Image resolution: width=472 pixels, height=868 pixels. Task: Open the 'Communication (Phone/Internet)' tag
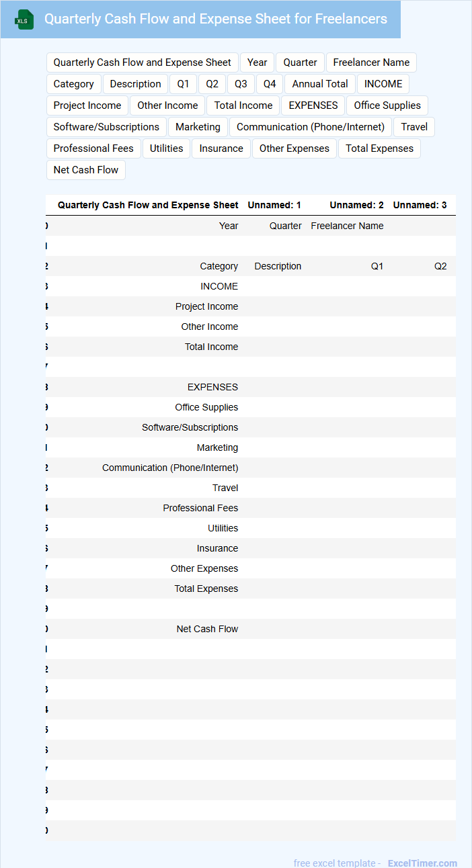(311, 127)
